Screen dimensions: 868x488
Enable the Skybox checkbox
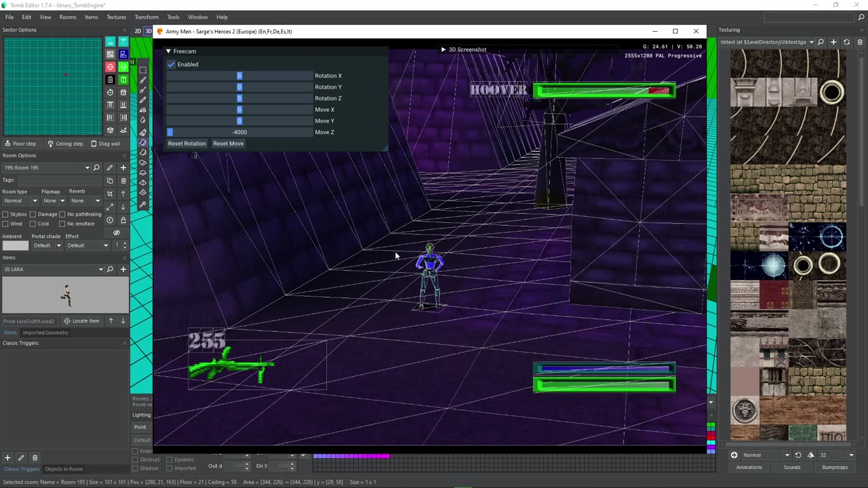(x=5, y=214)
